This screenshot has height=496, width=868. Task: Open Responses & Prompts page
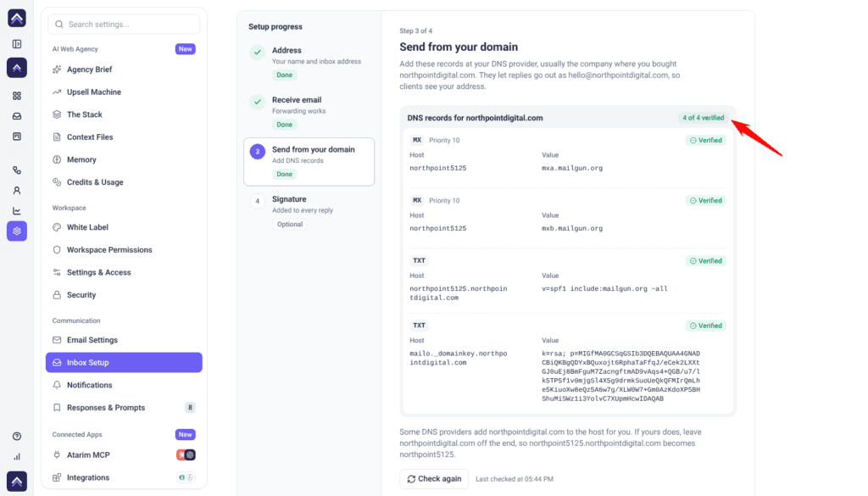[124, 408]
